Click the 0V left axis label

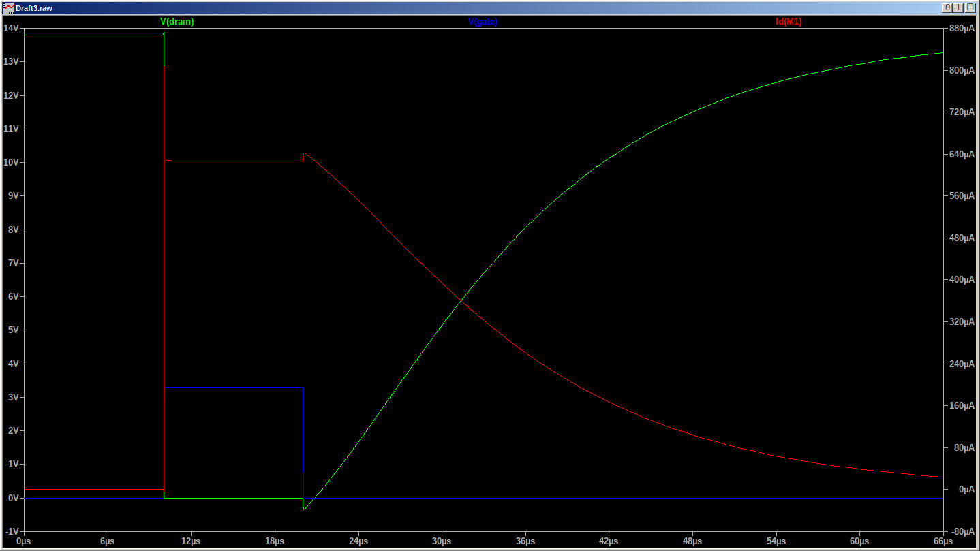coord(14,498)
